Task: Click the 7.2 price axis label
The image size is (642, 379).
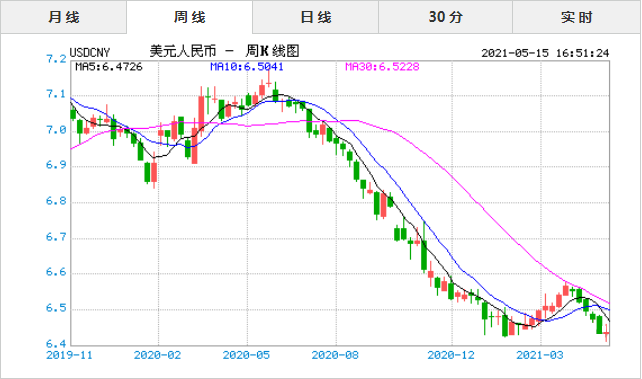Action: [x=57, y=59]
